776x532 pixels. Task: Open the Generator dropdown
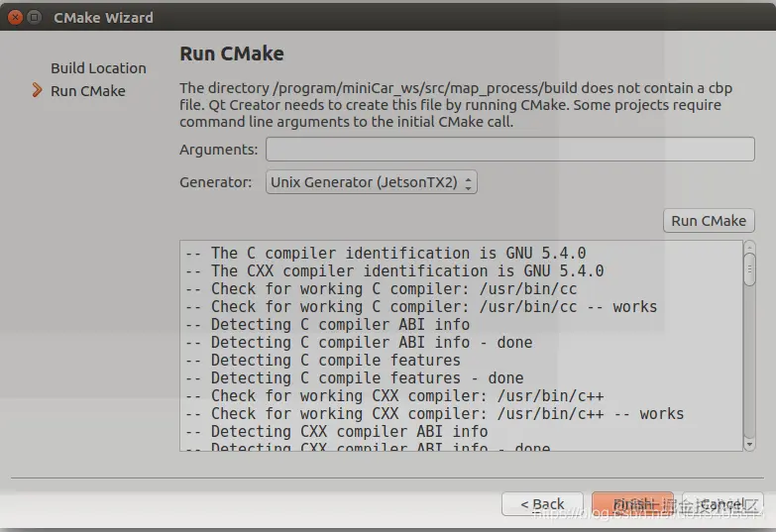372,182
